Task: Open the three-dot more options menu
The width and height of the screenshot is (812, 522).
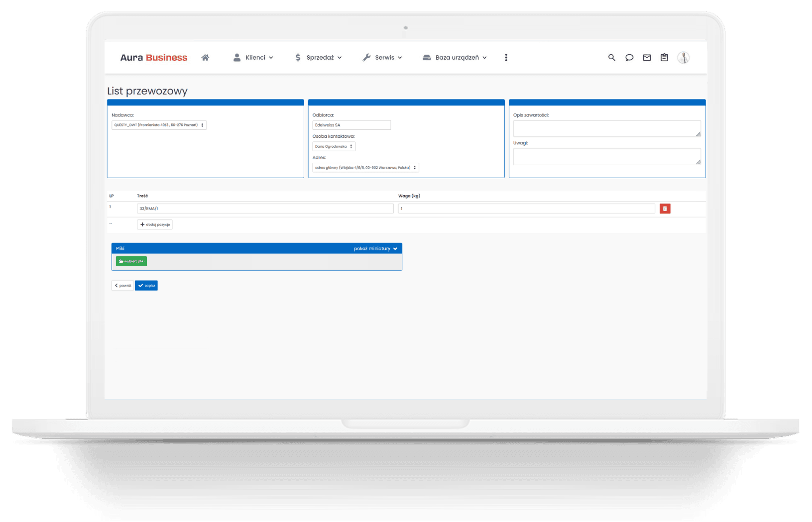Action: tap(506, 58)
